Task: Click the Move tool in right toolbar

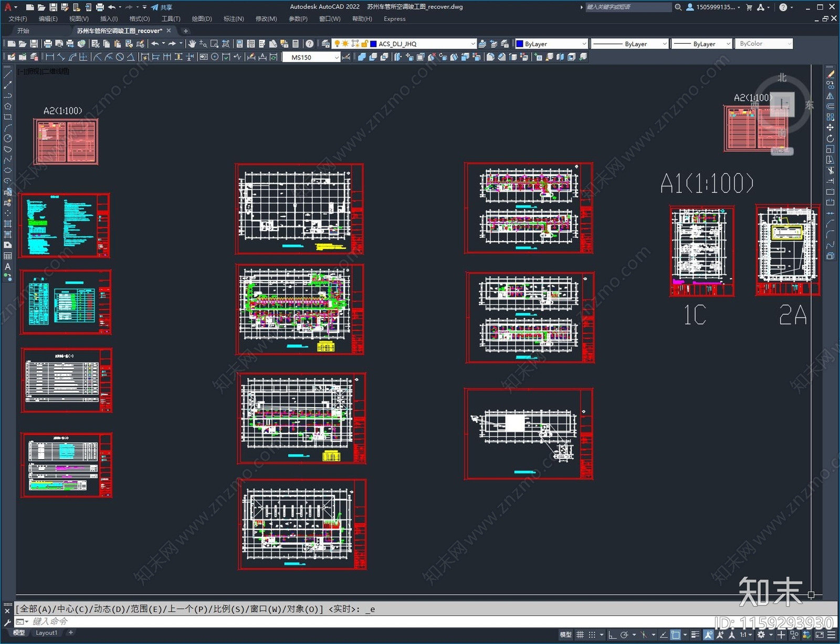Action: (830, 128)
